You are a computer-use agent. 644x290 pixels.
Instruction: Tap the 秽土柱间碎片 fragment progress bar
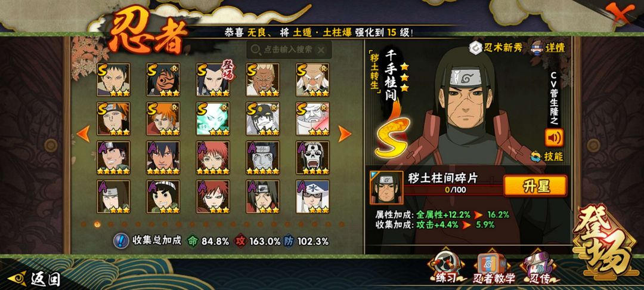tap(453, 190)
